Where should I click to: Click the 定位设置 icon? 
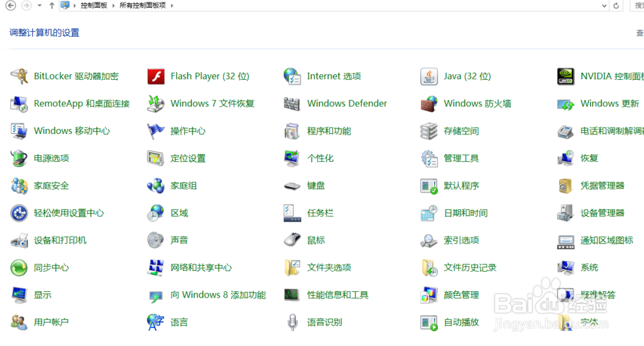[x=156, y=159]
